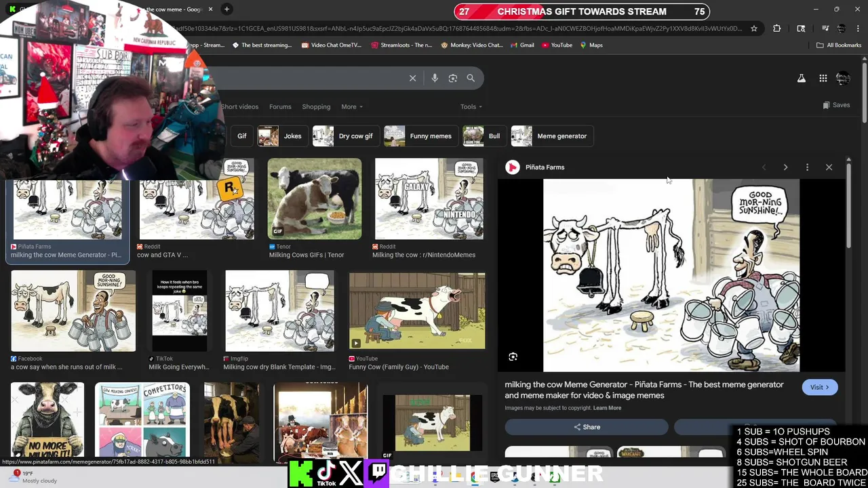Click the Visit button
The image size is (868, 488).
[819, 387]
